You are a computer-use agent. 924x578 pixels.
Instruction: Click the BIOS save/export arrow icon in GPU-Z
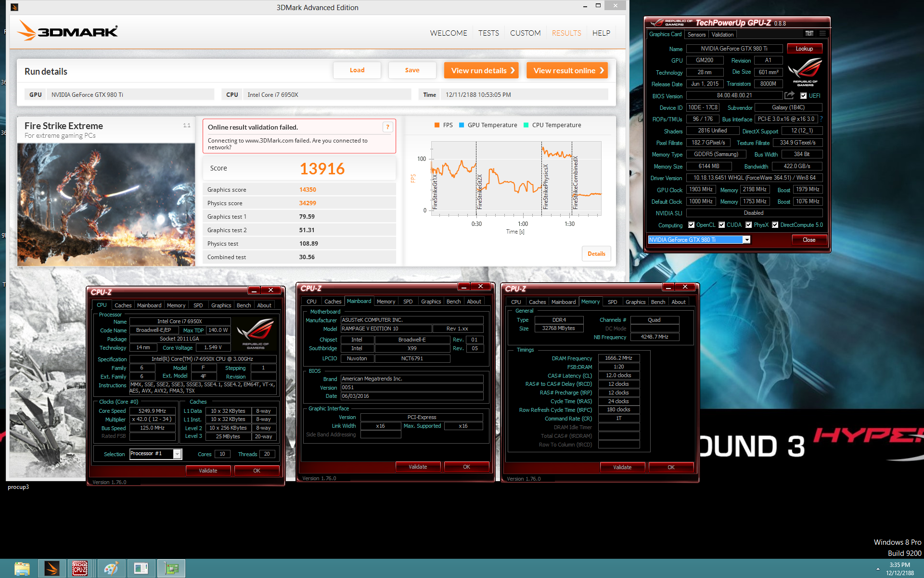(789, 95)
